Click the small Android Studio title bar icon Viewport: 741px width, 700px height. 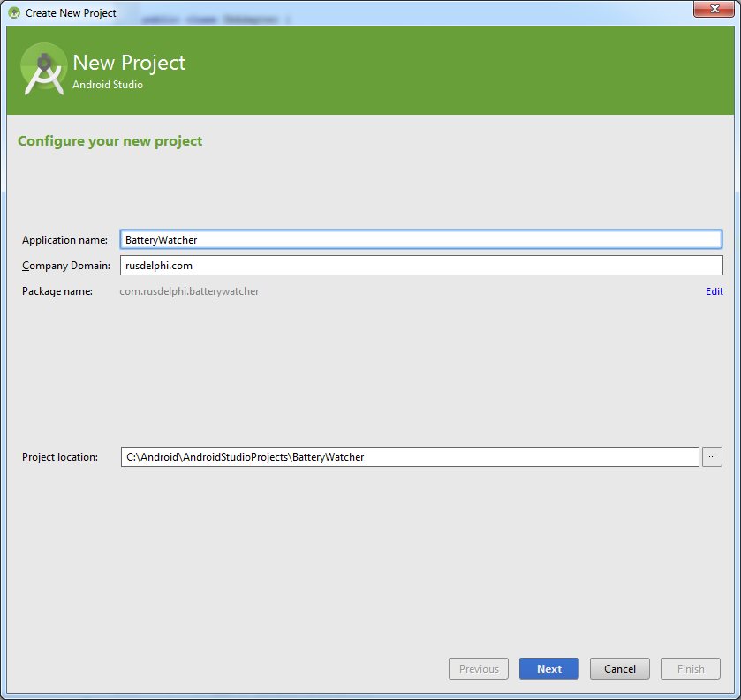[x=14, y=12]
